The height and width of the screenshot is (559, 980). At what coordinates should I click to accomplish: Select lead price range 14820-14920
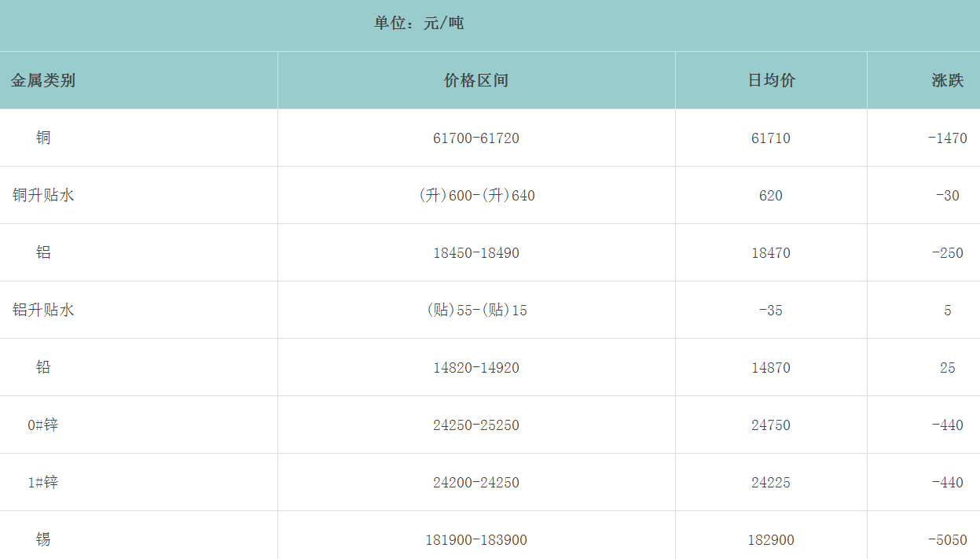tap(476, 368)
